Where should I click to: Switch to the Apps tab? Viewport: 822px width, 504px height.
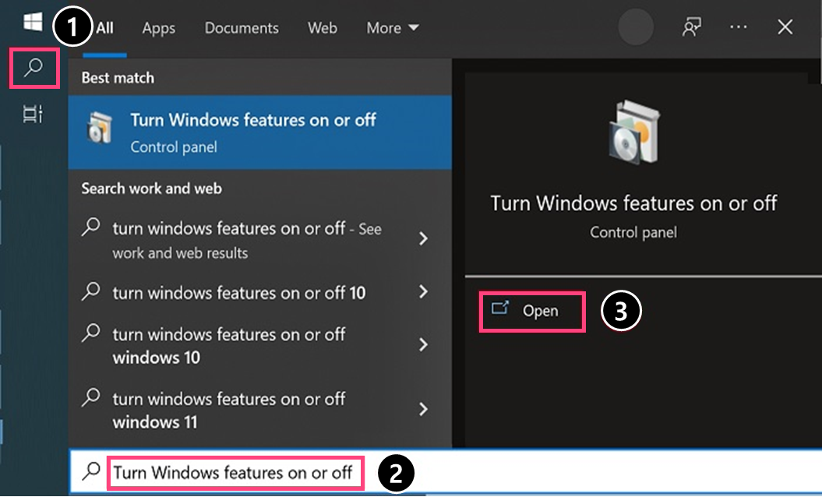(x=159, y=28)
